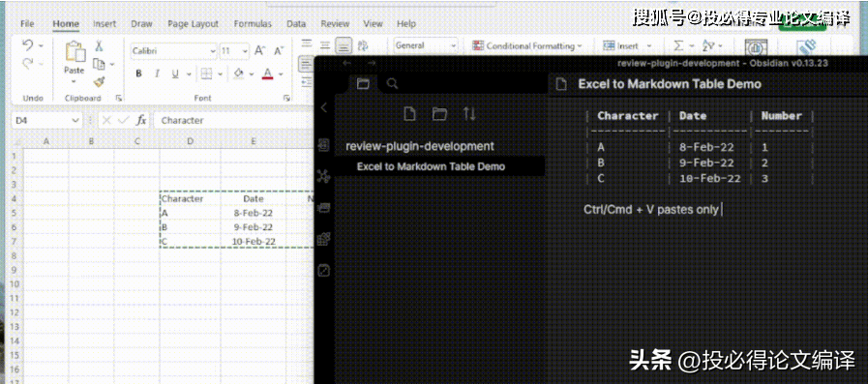This screenshot has height=384, width=868.
Task: Click the Format Painter brush icon
Action: click(99, 82)
